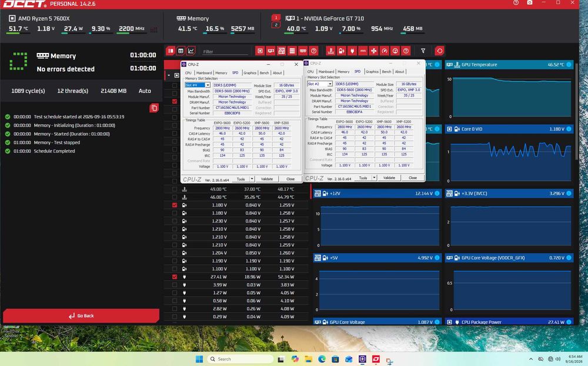This screenshot has height=366, width=588.
Task: Open Microsoft Edge from the taskbar
Action: 322,360
